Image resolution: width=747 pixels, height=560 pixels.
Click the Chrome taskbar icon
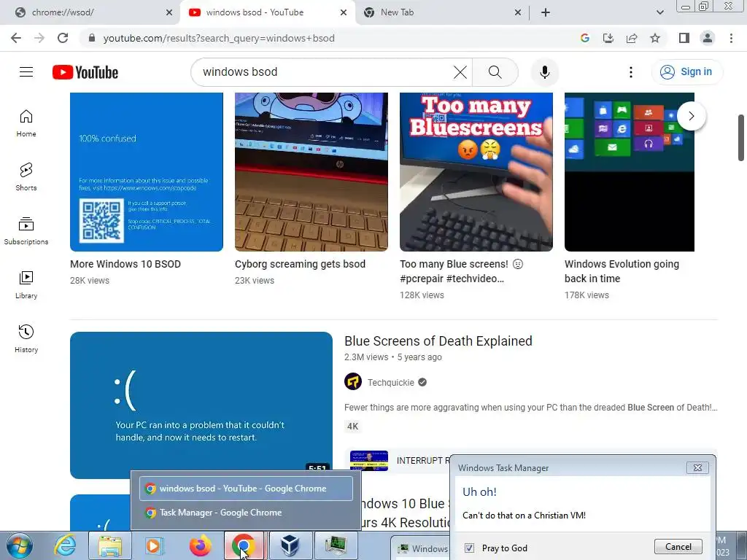tap(244, 545)
